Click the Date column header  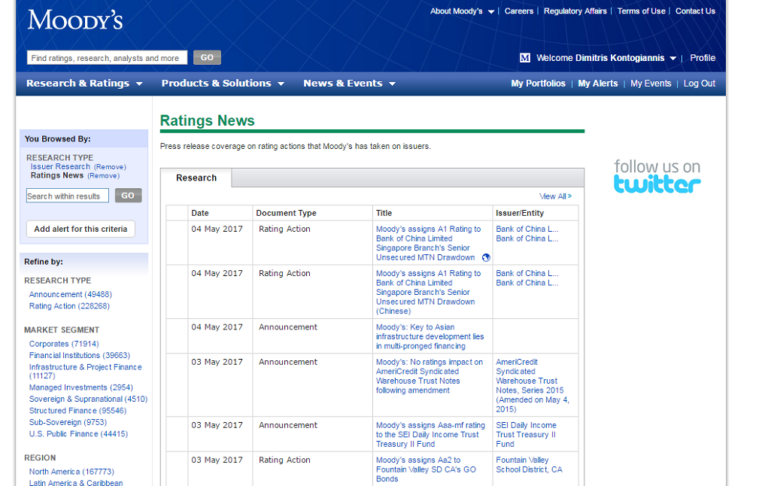pyautogui.click(x=200, y=213)
